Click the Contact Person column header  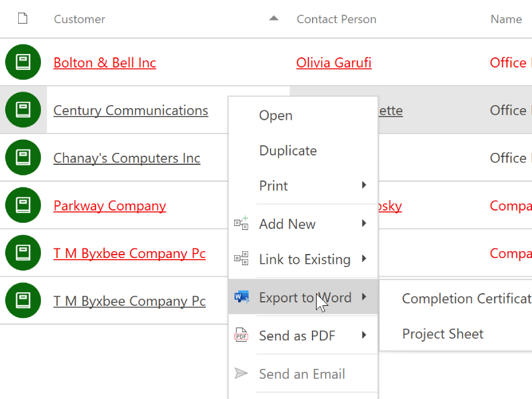pos(336,19)
